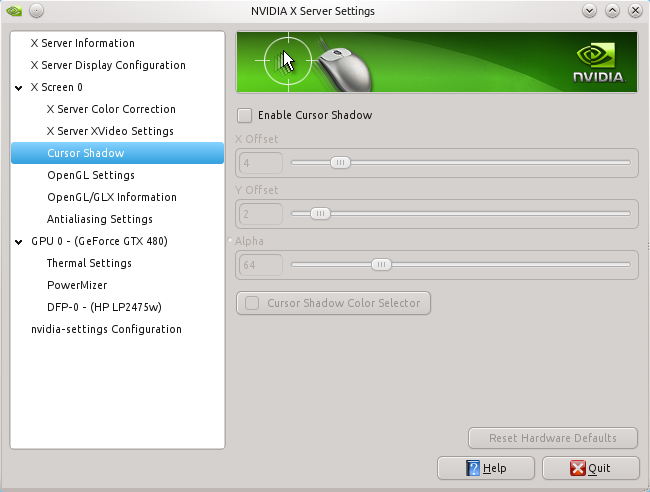Open Antialiasing Settings page
The height and width of the screenshot is (492, 650).
point(99,219)
